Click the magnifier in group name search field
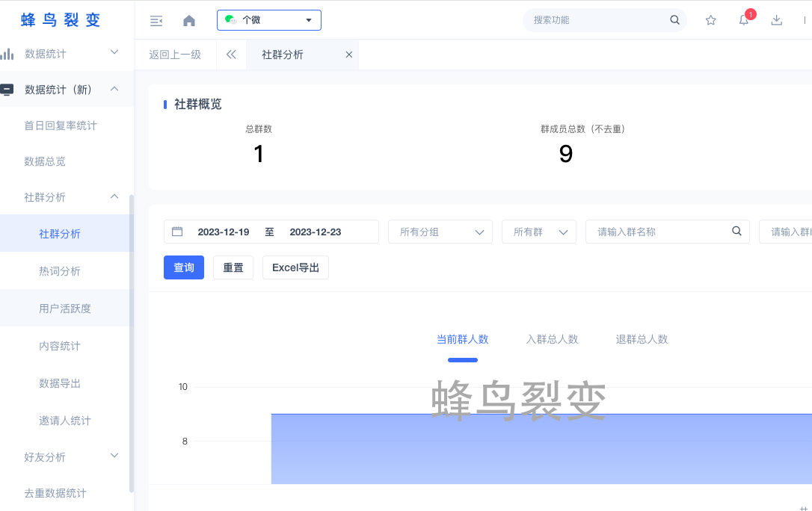 [736, 232]
